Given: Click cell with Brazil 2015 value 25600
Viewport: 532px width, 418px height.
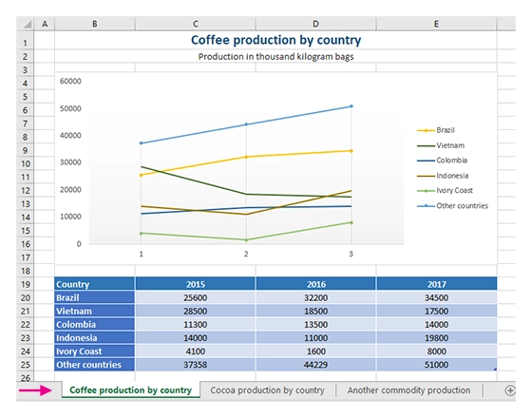Looking at the screenshot, I should (x=195, y=297).
